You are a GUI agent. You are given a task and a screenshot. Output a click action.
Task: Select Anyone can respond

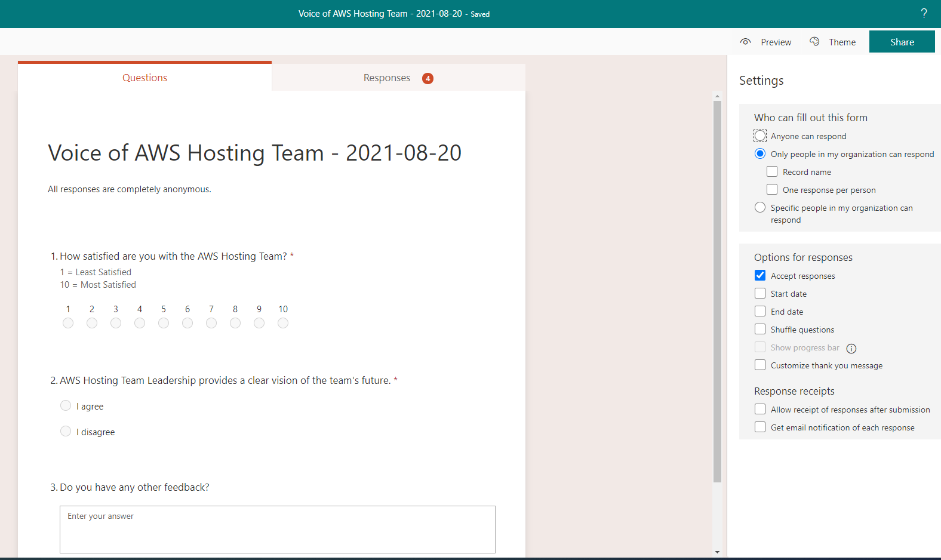[x=760, y=136]
